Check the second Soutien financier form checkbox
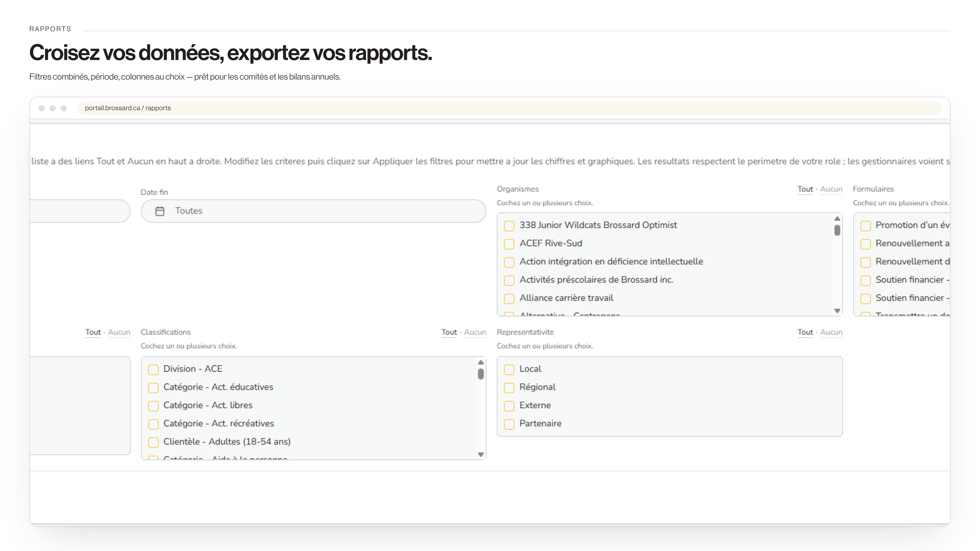980x551 pixels. pyautogui.click(x=865, y=299)
